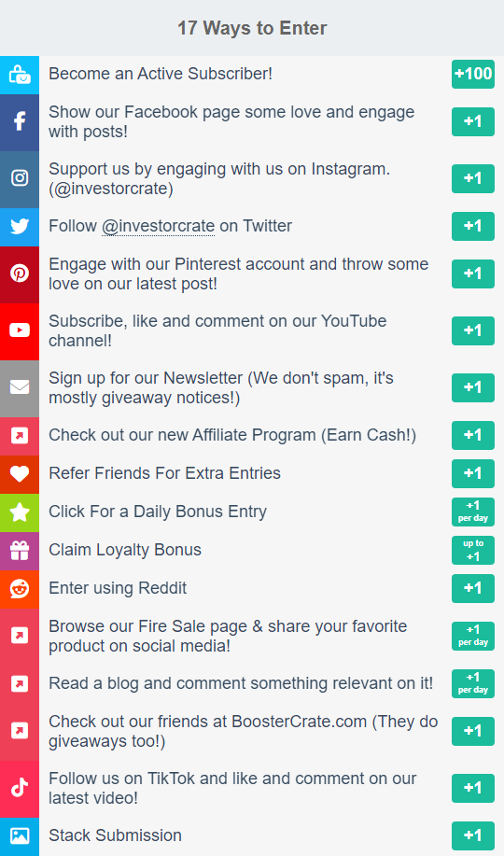Click the Twitter bird icon

tap(20, 227)
